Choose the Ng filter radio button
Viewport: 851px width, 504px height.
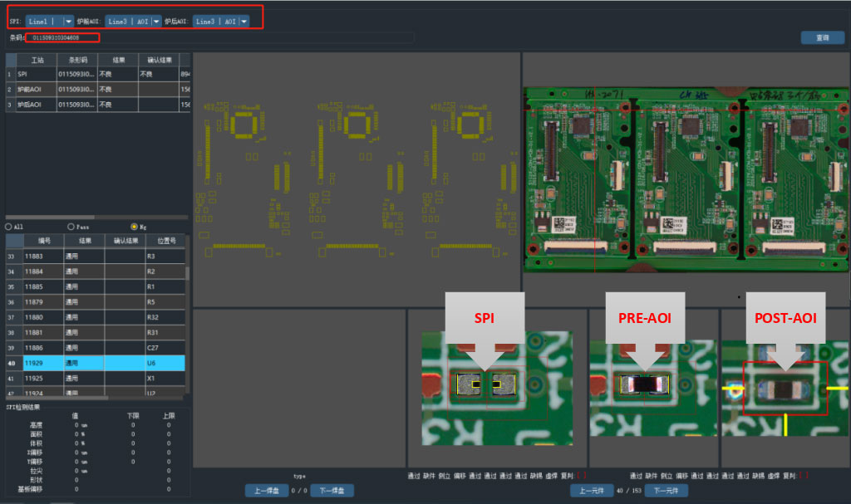[134, 226]
